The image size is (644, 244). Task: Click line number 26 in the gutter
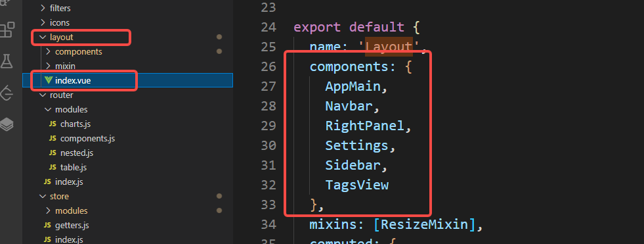[x=268, y=66]
